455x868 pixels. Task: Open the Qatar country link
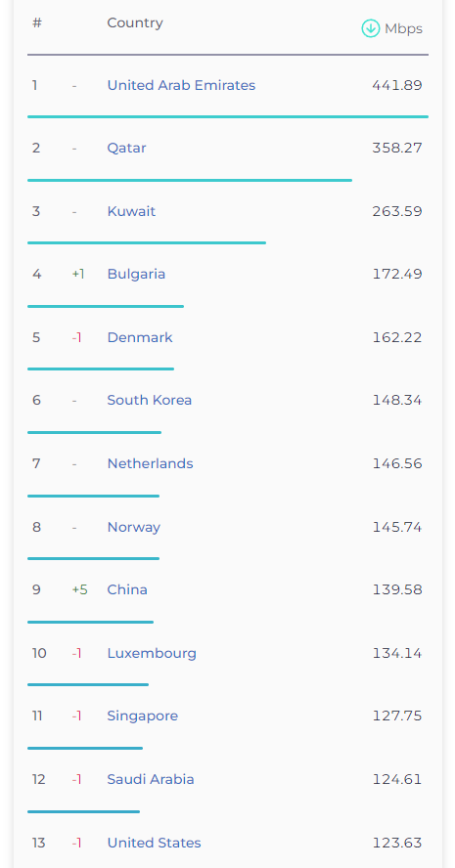(126, 149)
